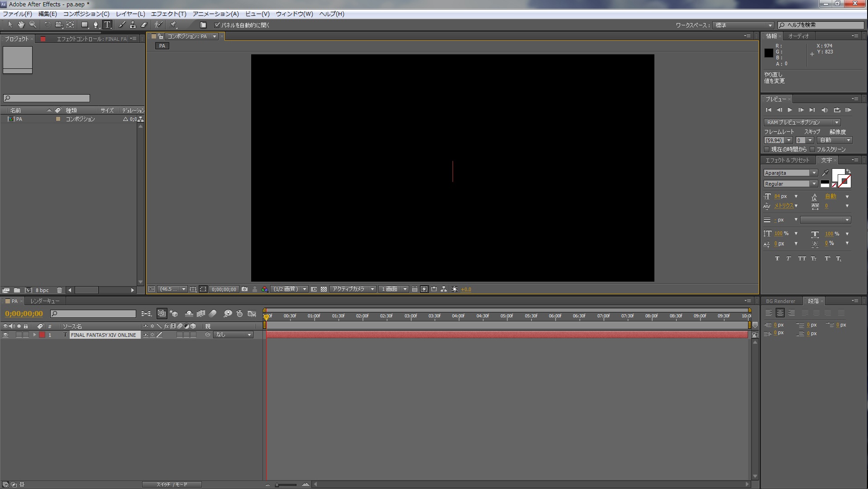The height and width of the screenshot is (489, 868).
Task: Jump to first frame in Preview
Action: pos(768,110)
